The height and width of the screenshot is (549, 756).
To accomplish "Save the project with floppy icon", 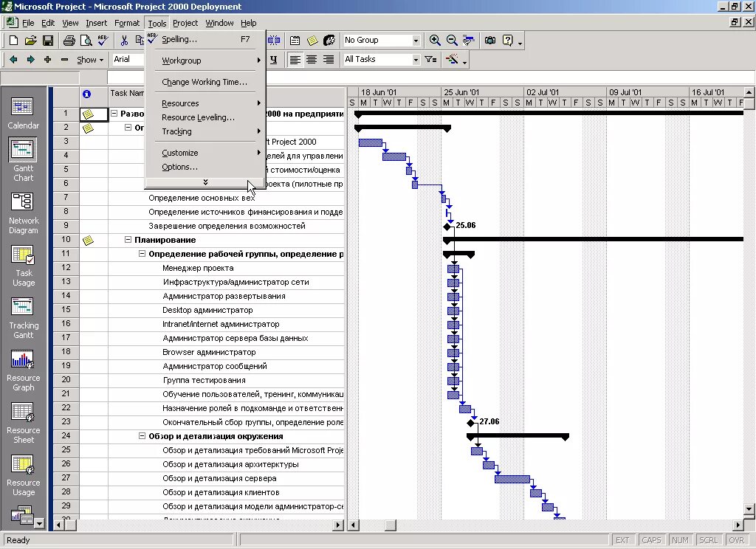I will point(48,41).
